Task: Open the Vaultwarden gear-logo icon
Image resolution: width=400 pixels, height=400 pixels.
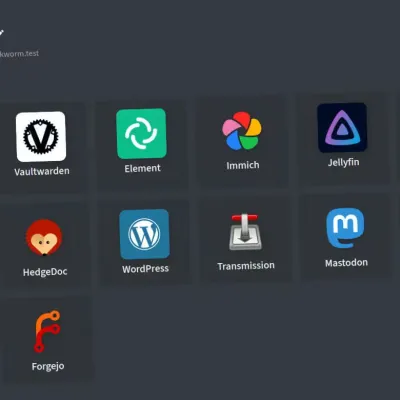Action: [x=41, y=137]
